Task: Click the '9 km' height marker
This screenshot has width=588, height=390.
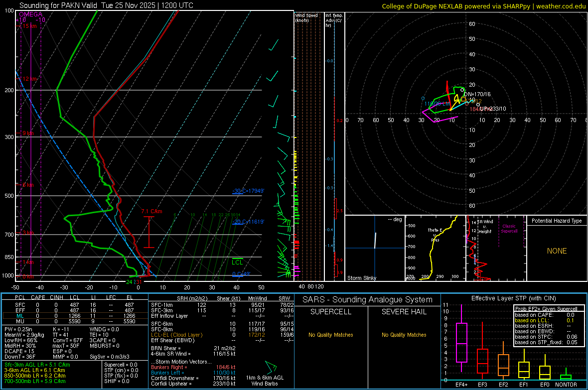Action: click(28, 133)
